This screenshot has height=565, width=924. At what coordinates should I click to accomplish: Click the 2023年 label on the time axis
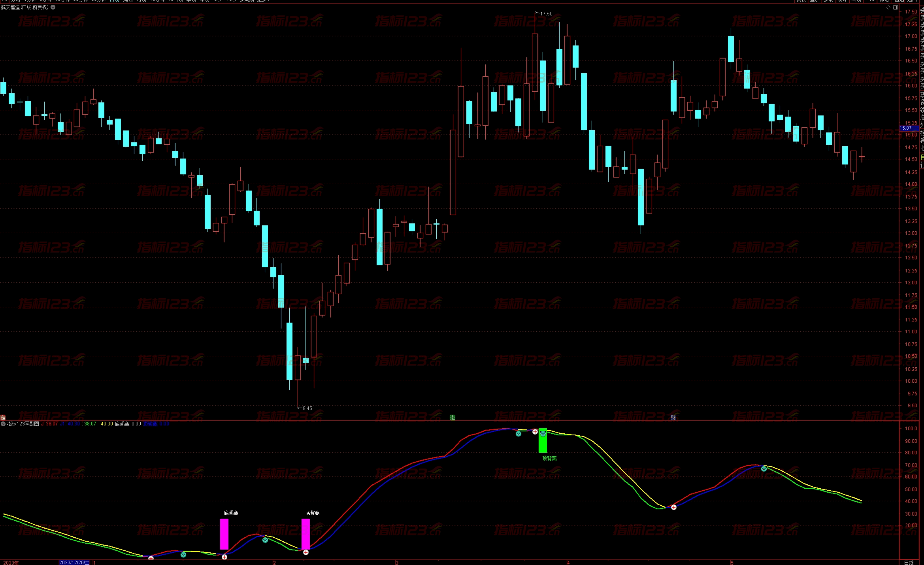(x=11, y=563)
